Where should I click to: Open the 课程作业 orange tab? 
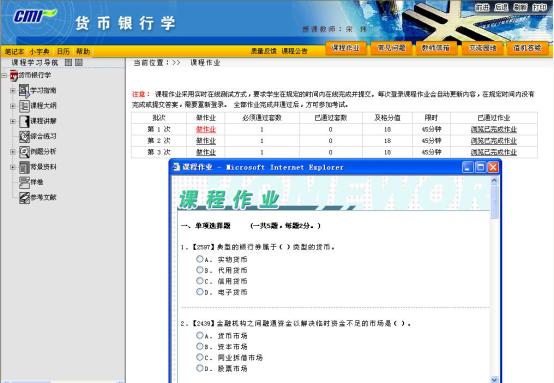click(x=345, y=48)
